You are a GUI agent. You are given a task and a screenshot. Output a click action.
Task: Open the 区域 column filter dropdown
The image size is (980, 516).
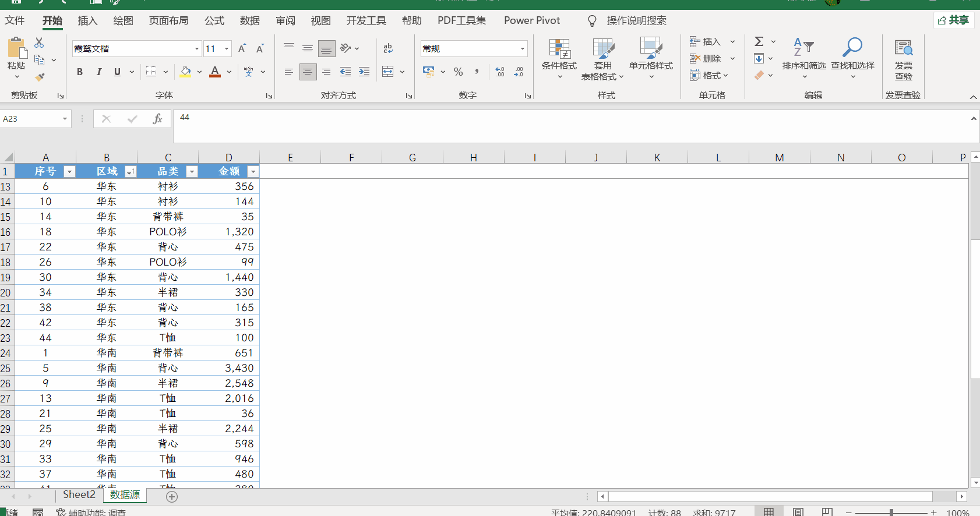coord(131,172)
